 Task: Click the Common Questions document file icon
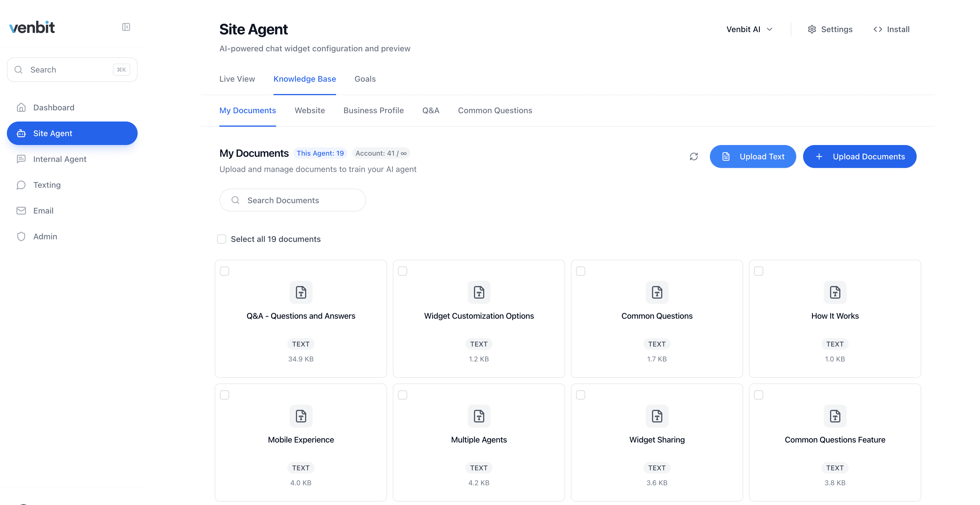pos(657,292)
